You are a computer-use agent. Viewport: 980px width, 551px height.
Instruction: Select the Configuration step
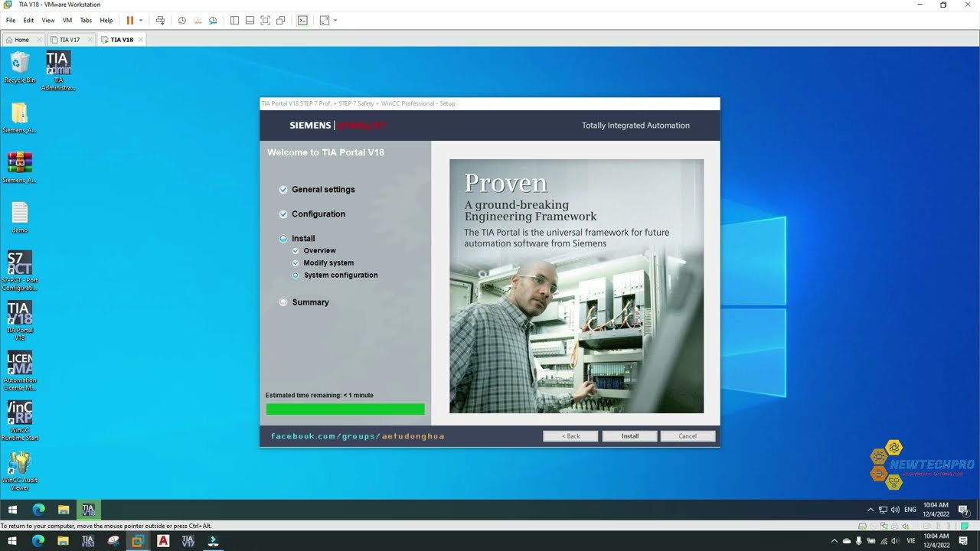click(x=318, y=214)
